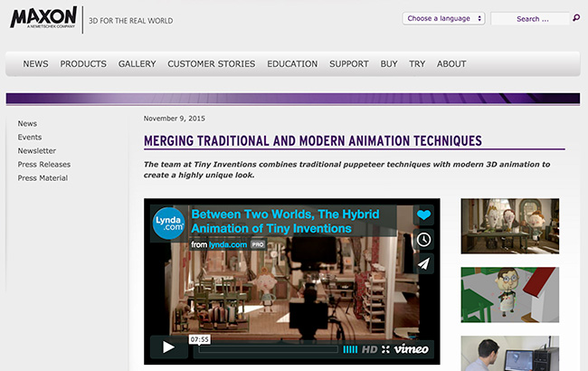Like the video with heart icon
588x371 pixels.
pyautogui.click(x=423, y=215)
